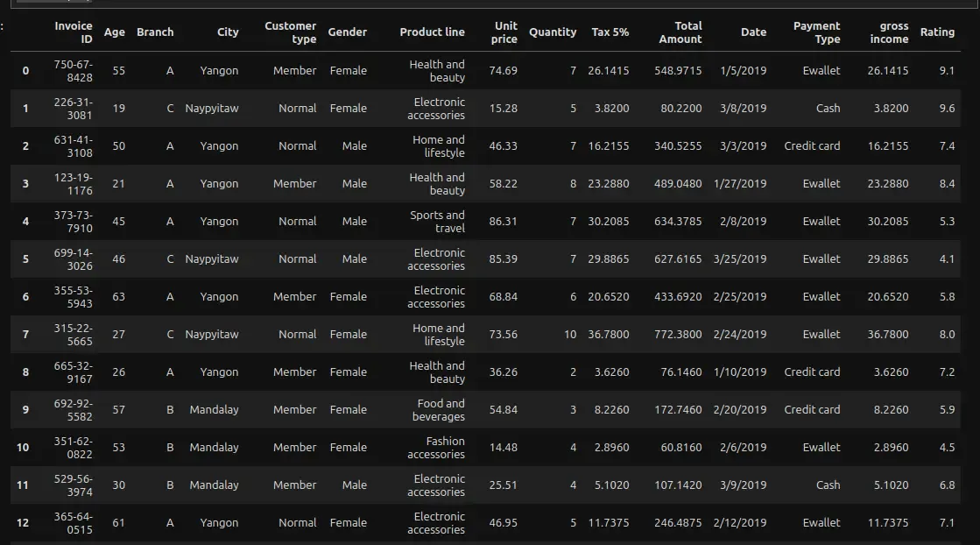Select the Food and beverages cell
980x545 pixels.
pyautogui.click(x=438, y=410)
